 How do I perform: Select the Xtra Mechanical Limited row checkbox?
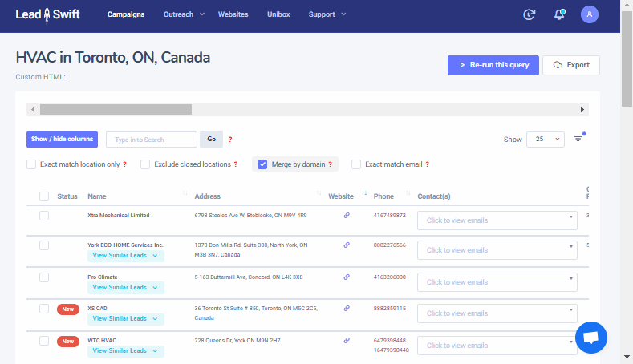pos(44,216)
